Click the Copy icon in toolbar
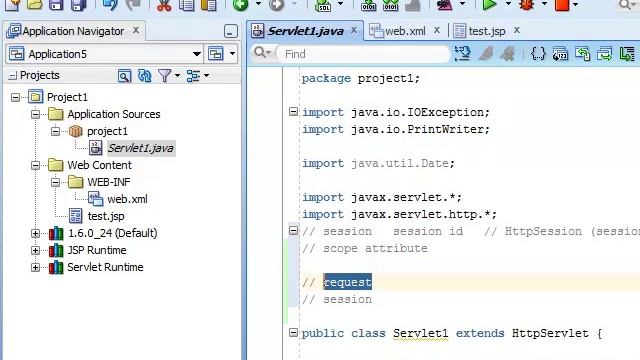 (187, 5)
